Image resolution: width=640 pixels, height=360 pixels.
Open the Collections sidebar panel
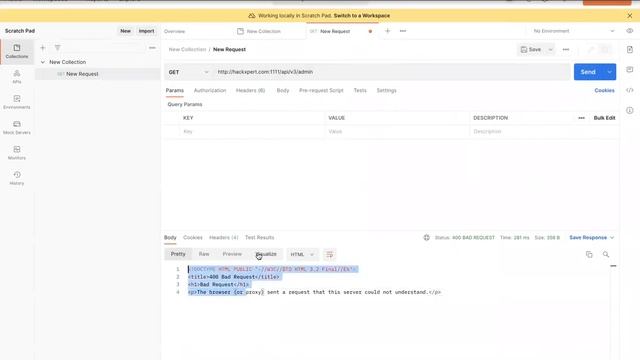pyautogui.click(x=17, y=51)
